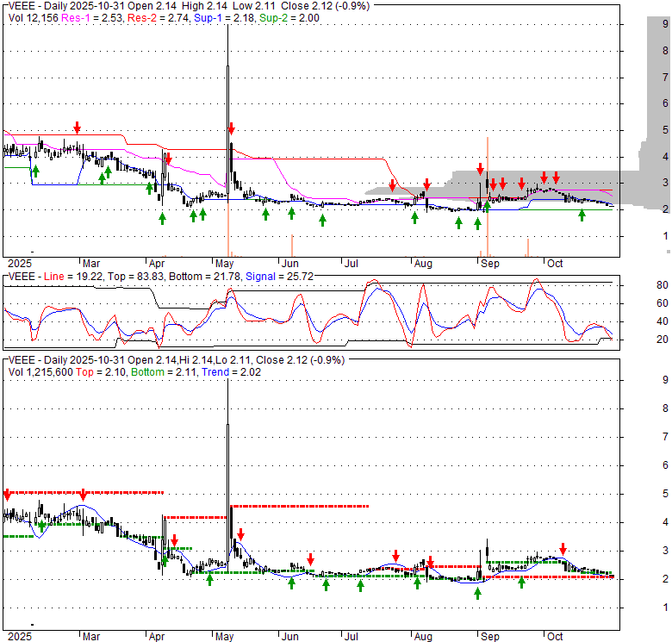Click the tall orange September volume bar
Image resolution: width=672 pixels, height=642 pixels.
pos(488,196)
